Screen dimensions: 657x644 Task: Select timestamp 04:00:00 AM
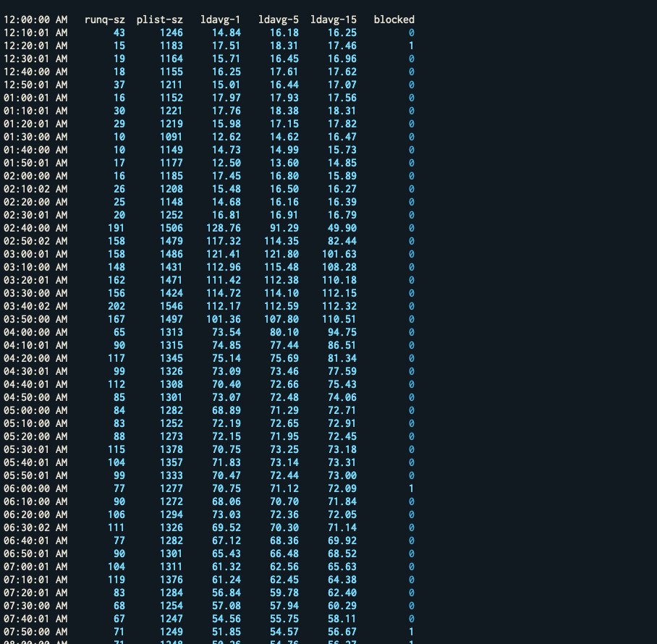coord(35,332)
